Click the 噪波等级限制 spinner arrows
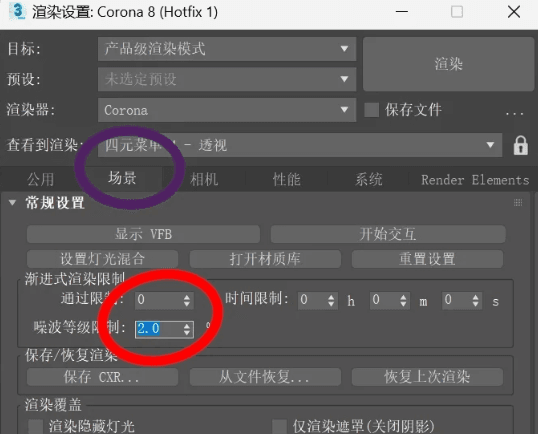 [187, 329]
